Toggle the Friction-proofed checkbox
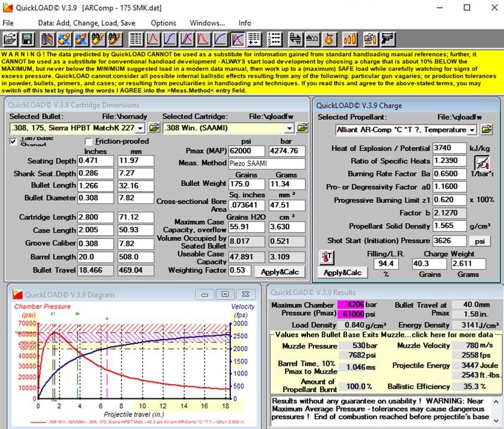The image size is (504, 429). click(90, 141)
